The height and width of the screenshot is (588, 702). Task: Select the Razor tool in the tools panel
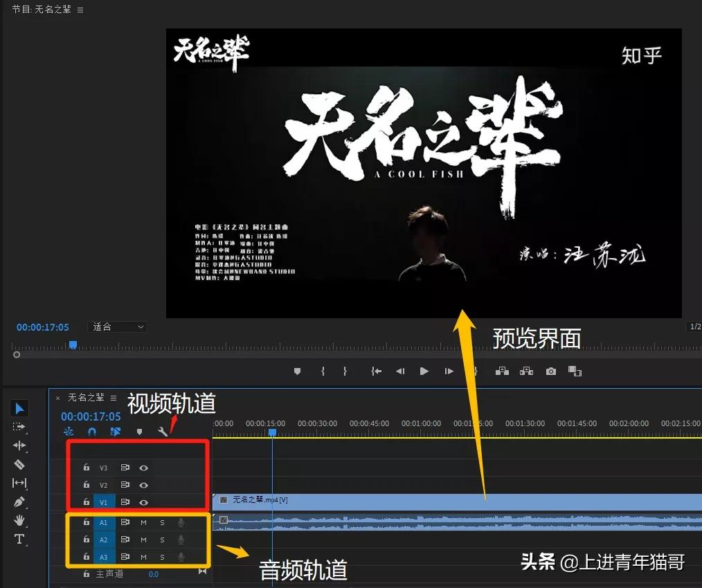19,464
